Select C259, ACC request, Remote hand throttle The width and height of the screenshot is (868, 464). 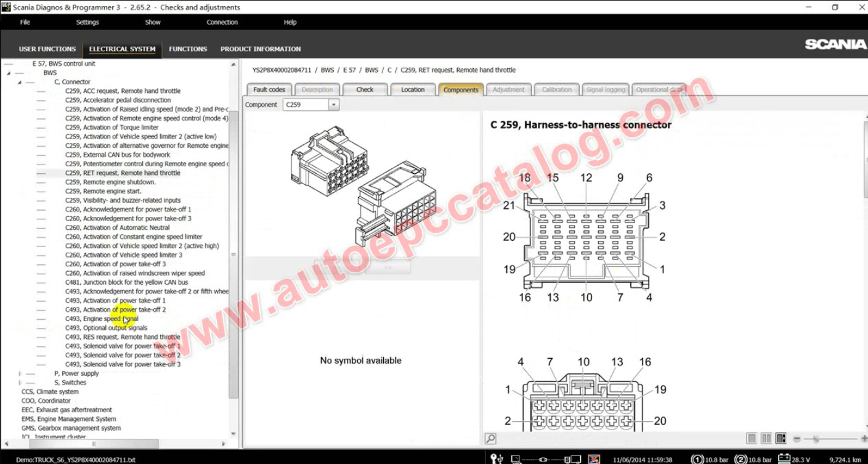pyautogui.click(x=123, y=91)
